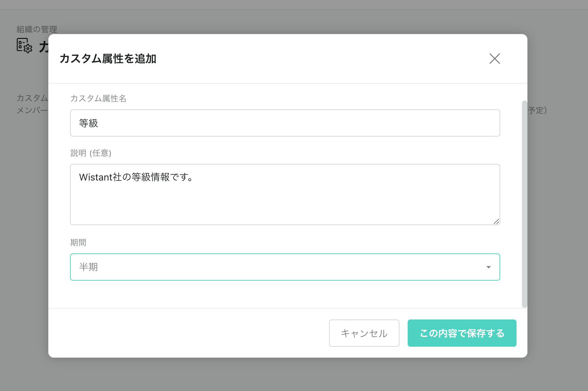This screenshot has width=588, height=391.
Task: Click the 説明 (任意) label
Action: (x=91, y=153)
